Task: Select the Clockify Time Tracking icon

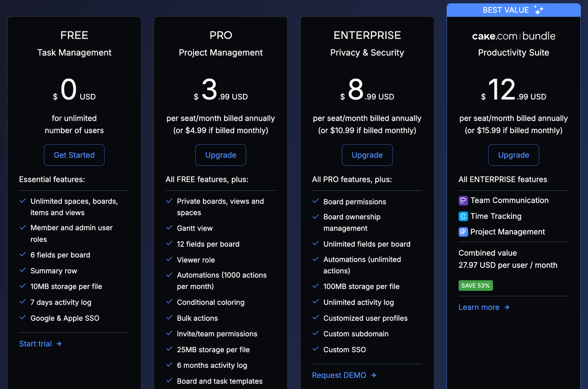Action: 463,216
